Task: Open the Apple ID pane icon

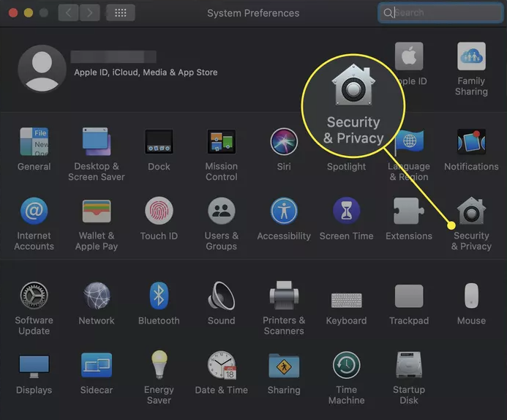Action: coord(409,56)
